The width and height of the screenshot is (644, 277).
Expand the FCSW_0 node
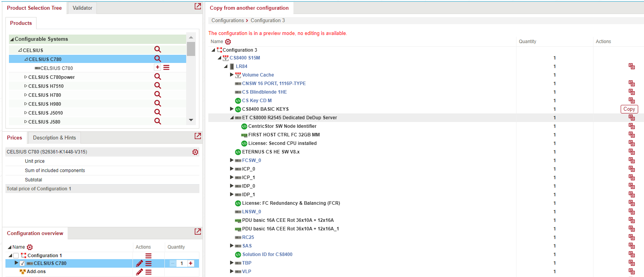click(232, 160)
